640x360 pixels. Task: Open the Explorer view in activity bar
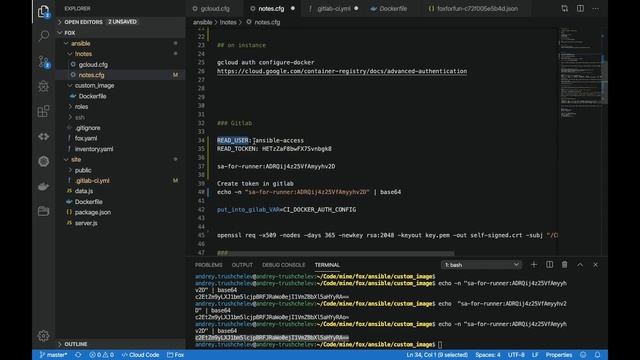(x=43, y=11)
